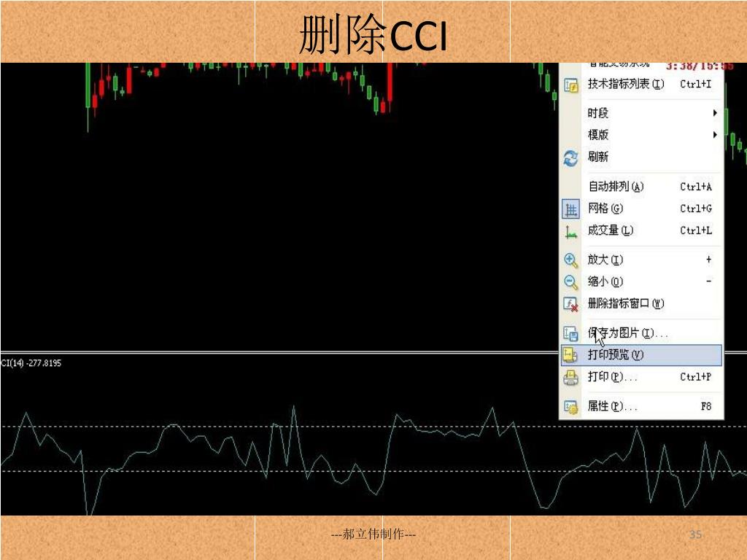This screenshot has width=747, height=560.
Task: Open the 模版 template submenu
Action: click(x=641, y=135)
